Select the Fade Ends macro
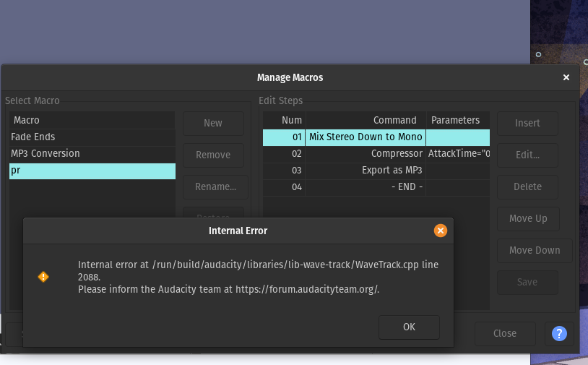 click(x=92, y=137)
